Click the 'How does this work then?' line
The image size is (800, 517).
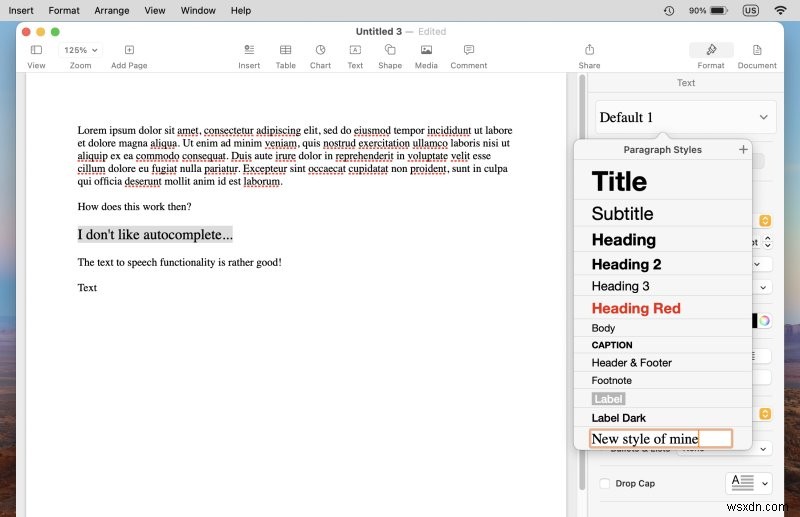click(x=135, y=207)
